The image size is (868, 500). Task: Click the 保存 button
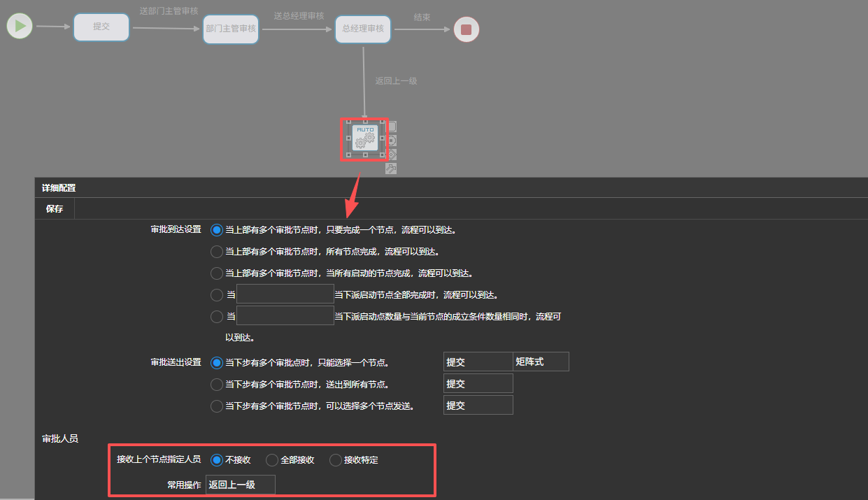click(x=55, y=208)
